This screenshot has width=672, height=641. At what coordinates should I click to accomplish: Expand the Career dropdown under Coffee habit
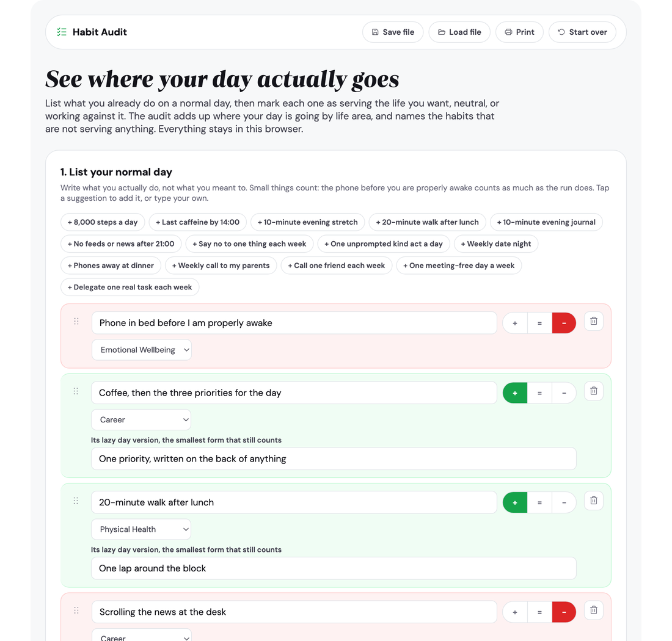(141, 419)
